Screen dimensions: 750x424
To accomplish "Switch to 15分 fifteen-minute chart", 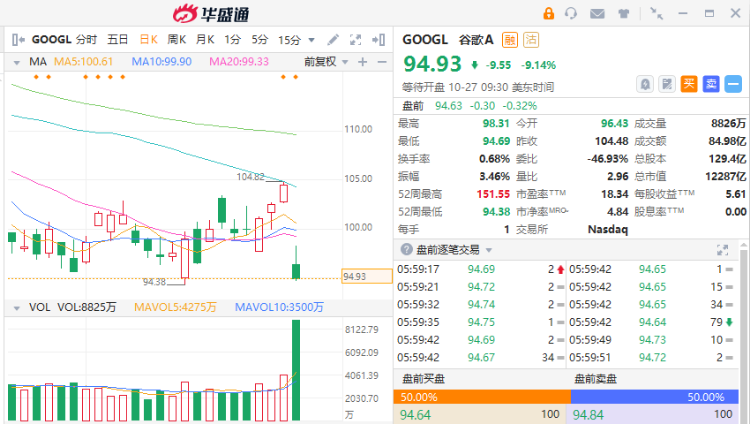I will pos(289,40).
